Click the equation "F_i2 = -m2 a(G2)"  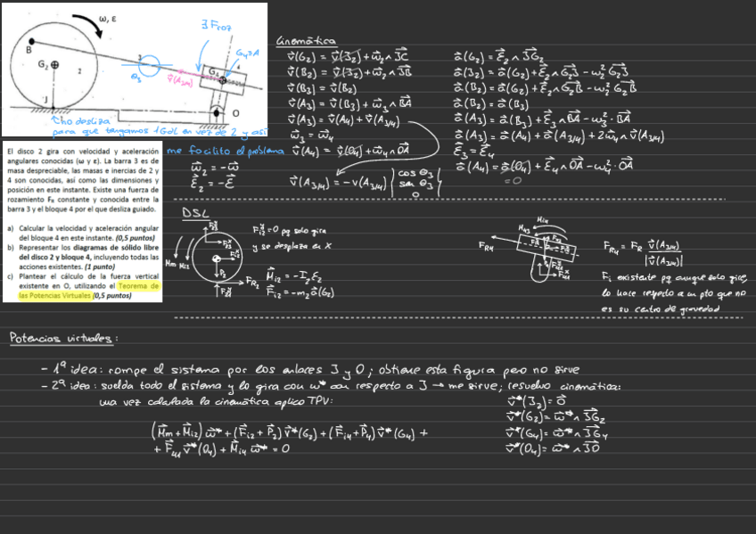pos(300,292)
